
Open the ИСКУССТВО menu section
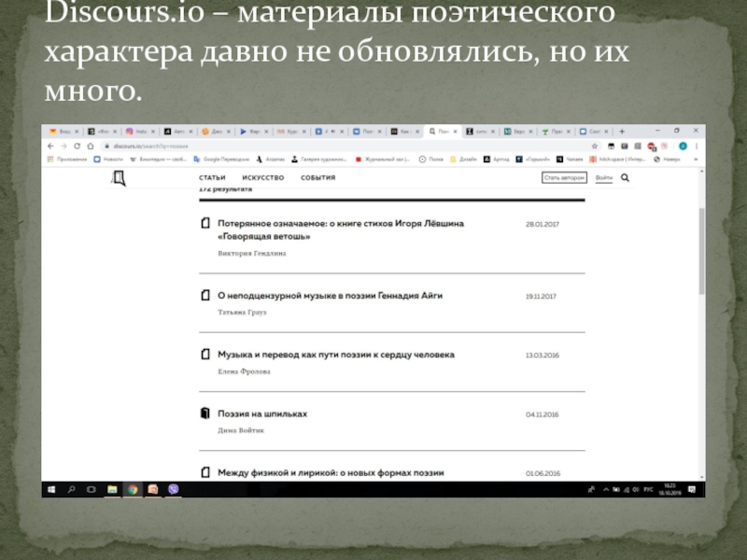(263, 177)
